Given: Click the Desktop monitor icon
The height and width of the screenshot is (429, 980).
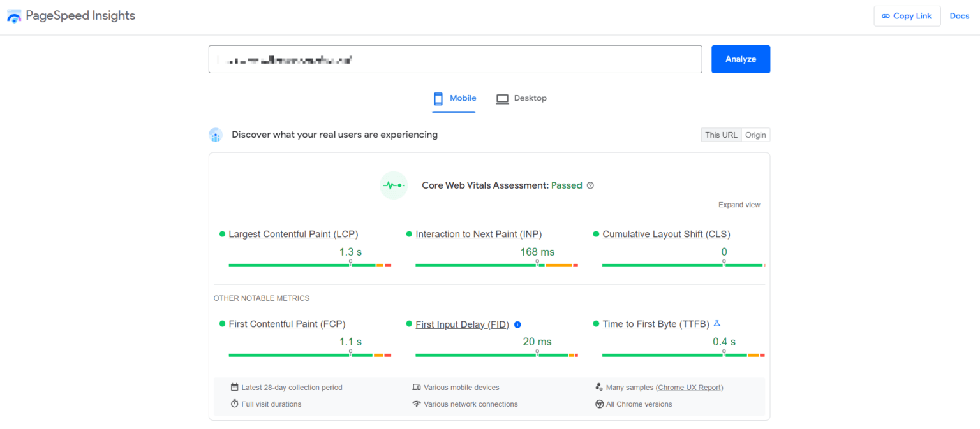Looking at the screenshot, I should click(x=503, y=98).
